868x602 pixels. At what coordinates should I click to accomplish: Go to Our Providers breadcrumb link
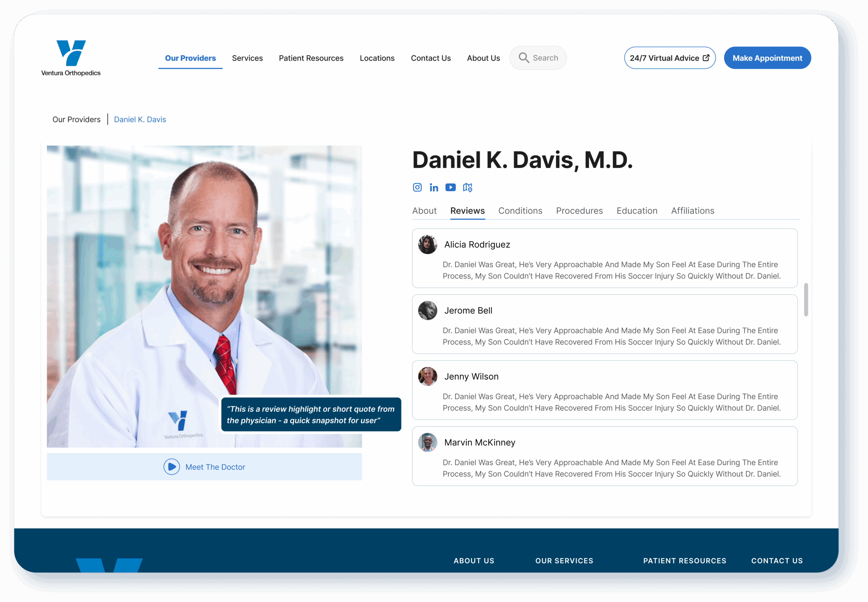(x=77, y=120)
